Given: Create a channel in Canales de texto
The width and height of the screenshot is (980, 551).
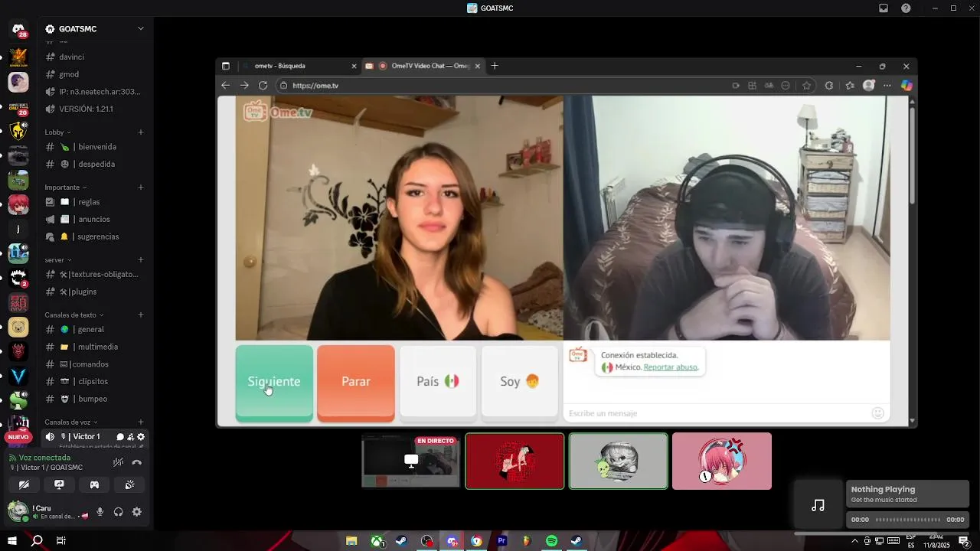Looking at the screenshot, I should click(x=141, y=315).
